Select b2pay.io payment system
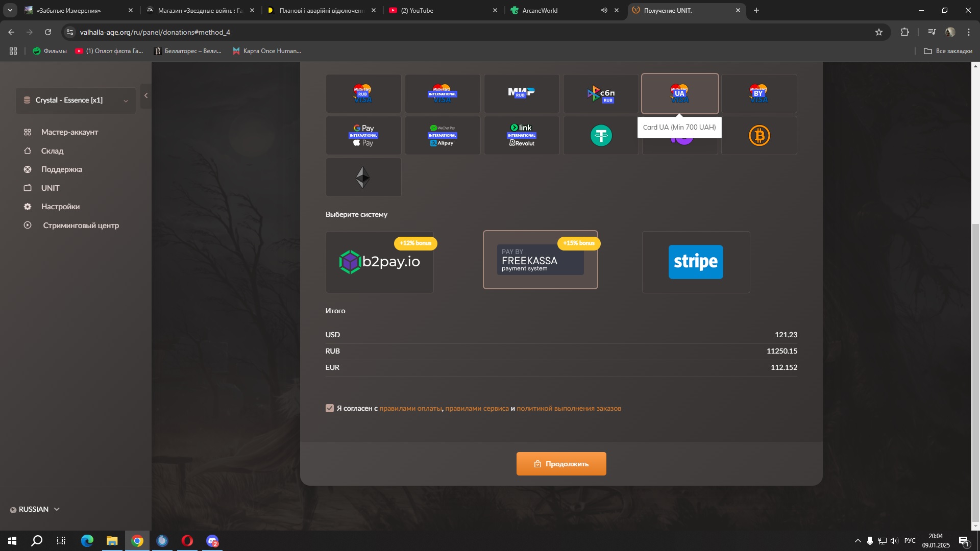980x551 pixels. coord(380,262)
